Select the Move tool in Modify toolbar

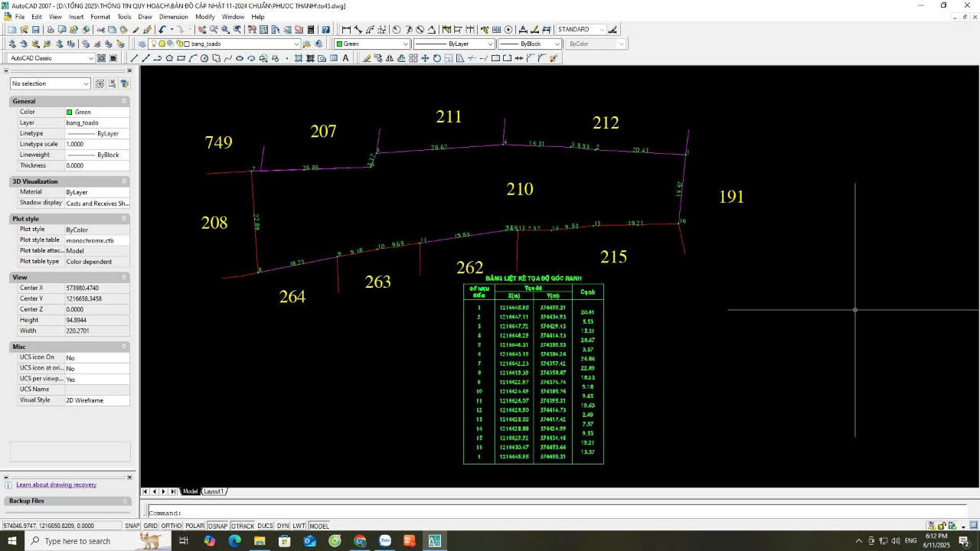(x=425, y=58)
